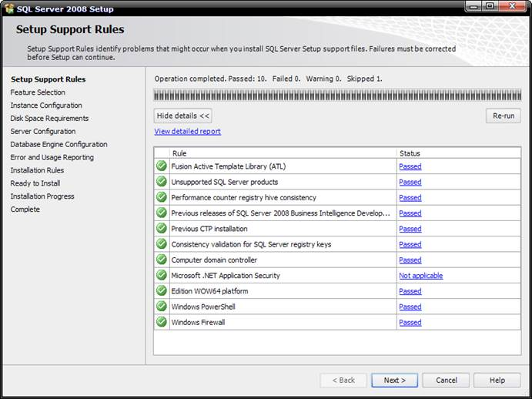Open Passed status for Consistency validation registry keys
Viewport: 532px width, 399px height.
[410, 244]
